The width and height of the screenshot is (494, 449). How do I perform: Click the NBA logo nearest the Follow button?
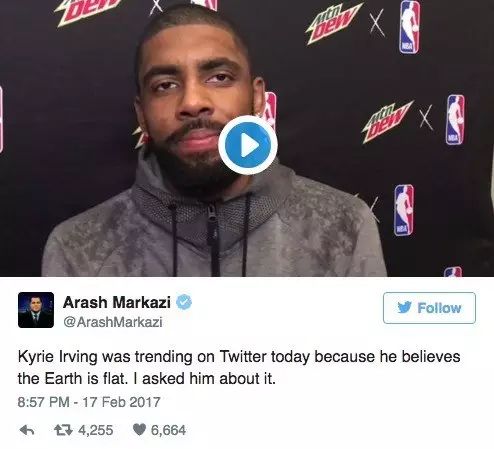(454, 272)
